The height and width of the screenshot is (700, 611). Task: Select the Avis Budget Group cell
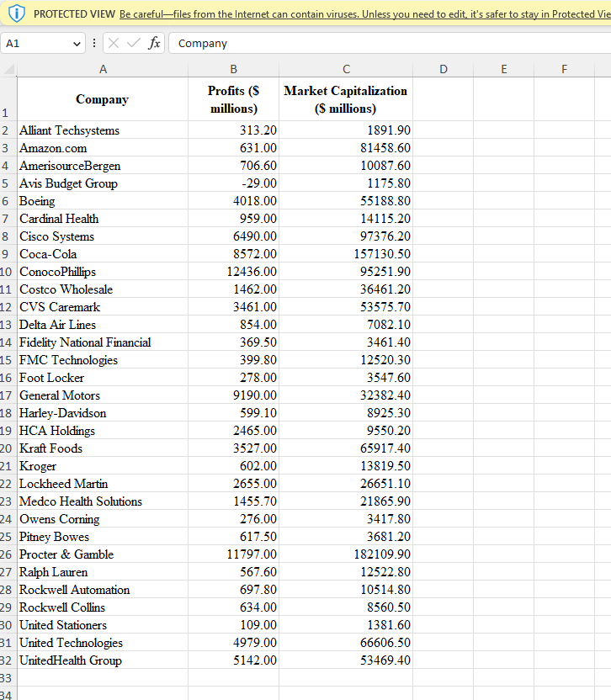click(x=103, y=183)
